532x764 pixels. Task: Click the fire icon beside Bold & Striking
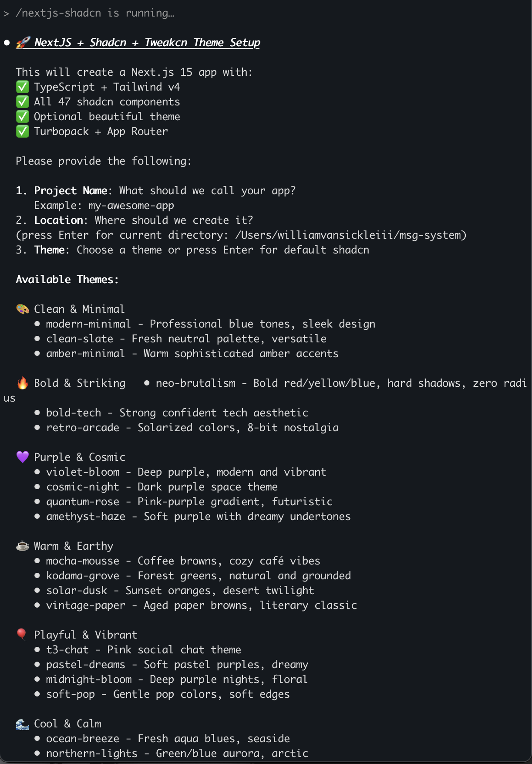coord(22,383)
